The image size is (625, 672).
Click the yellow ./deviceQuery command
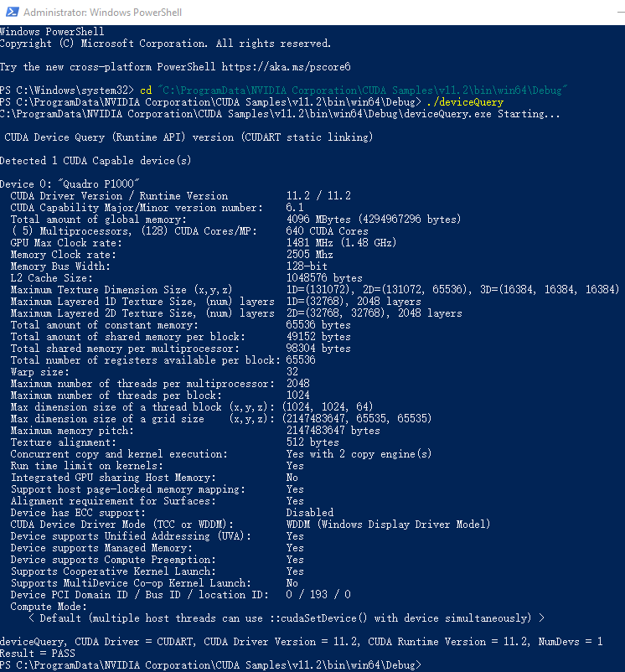tap(465, 102)
